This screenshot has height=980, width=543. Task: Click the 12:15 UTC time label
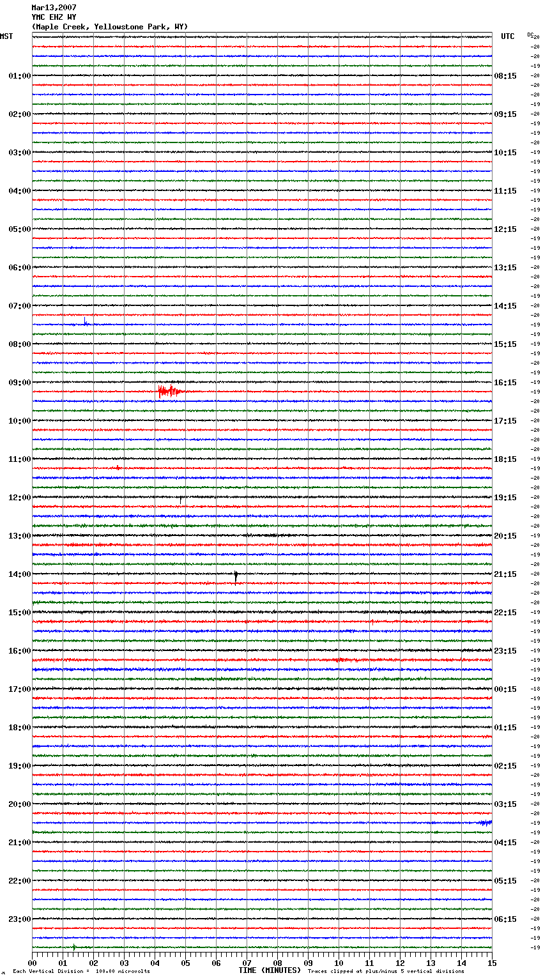[505, 229]
